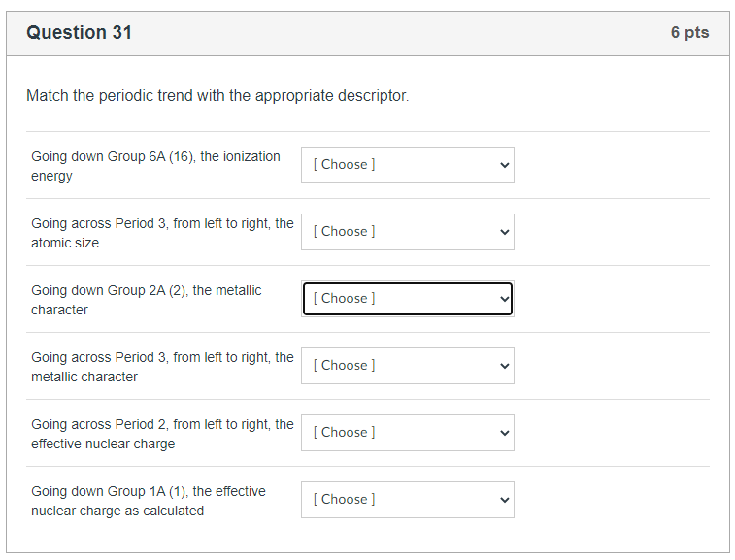Click the chevron arrow on the ionization energy selector
The height and width of the screenshot is (560, 735).
click(x=504, y=165)
